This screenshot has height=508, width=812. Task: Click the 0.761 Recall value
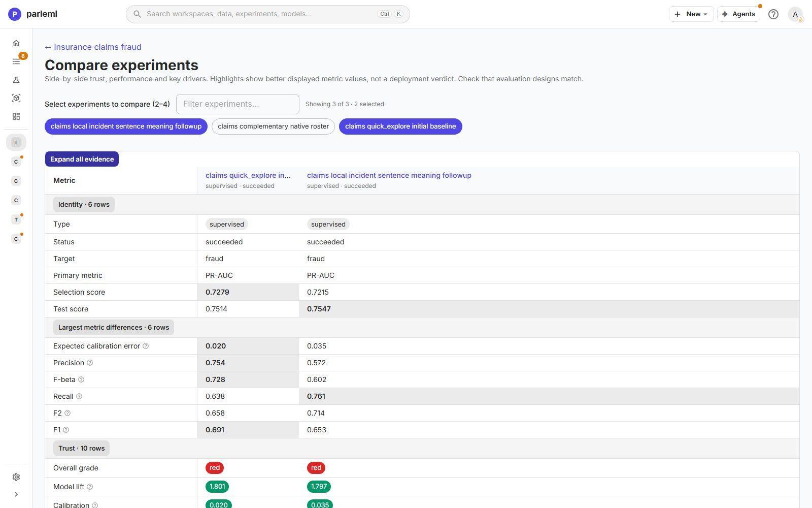(x=316, y=396)
